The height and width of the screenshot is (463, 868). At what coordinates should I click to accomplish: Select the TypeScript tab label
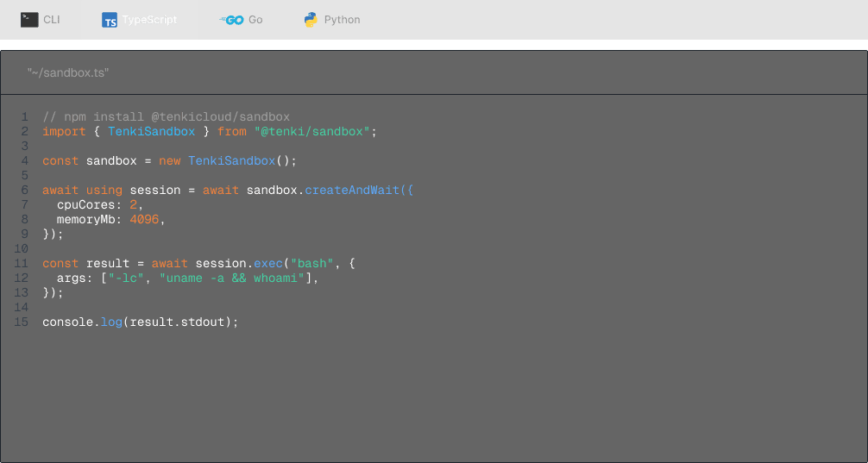tap(149, 20)
